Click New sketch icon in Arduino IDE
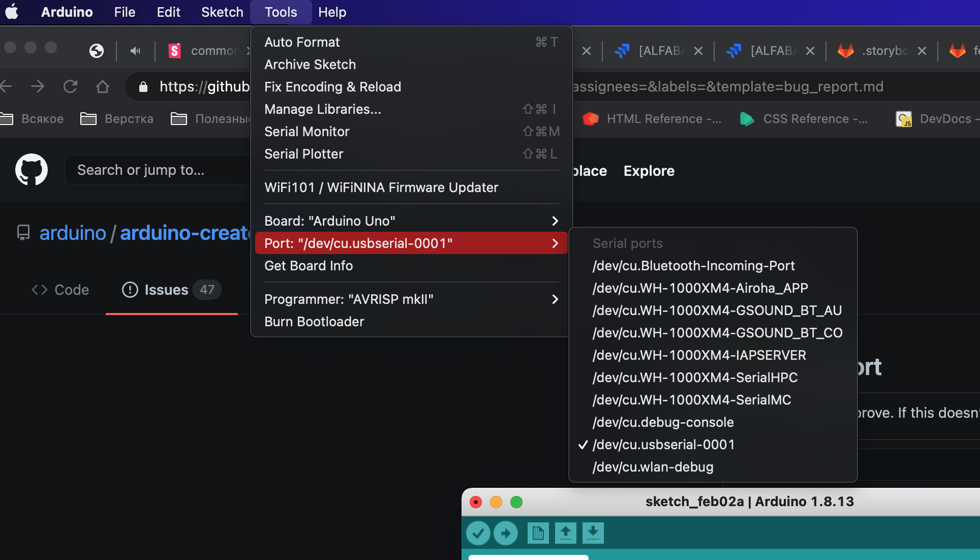Screen dimensions: 980x560 click(538, 533)
